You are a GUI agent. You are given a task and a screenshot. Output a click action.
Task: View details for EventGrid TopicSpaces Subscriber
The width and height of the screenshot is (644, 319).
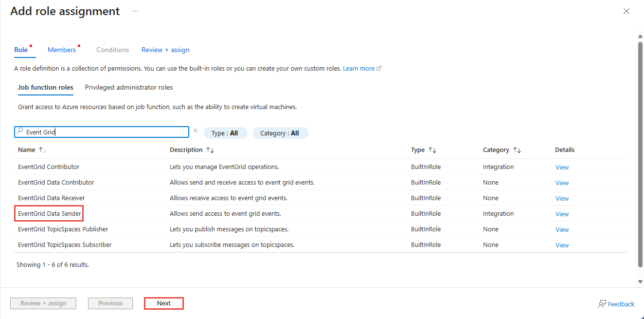[562, 245]
